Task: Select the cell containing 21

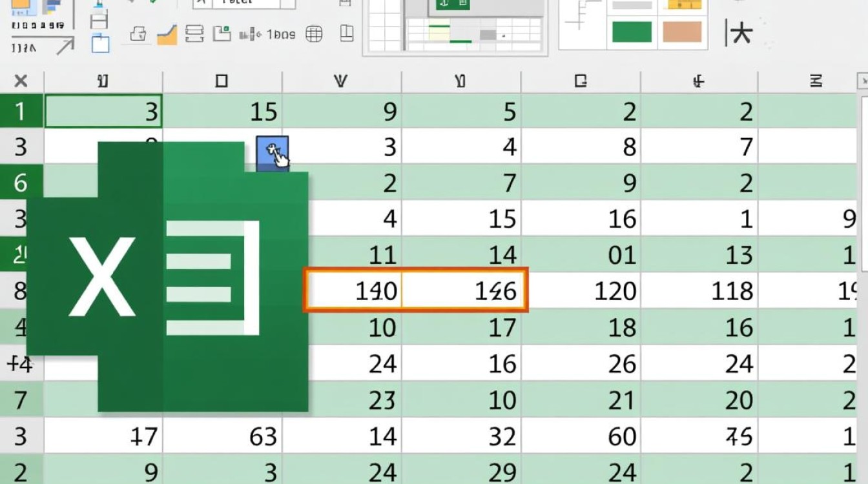Action: pos(581,400)
